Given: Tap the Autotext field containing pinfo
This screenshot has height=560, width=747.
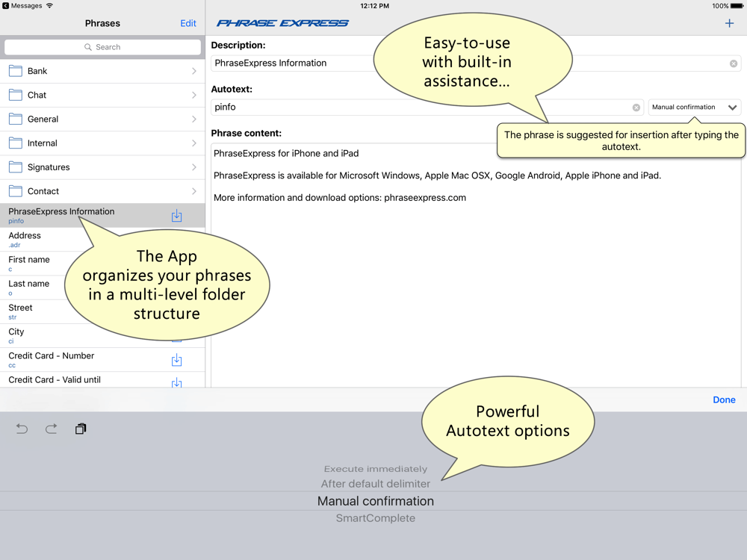Looking at the screenshot, I should pos(427,107).
